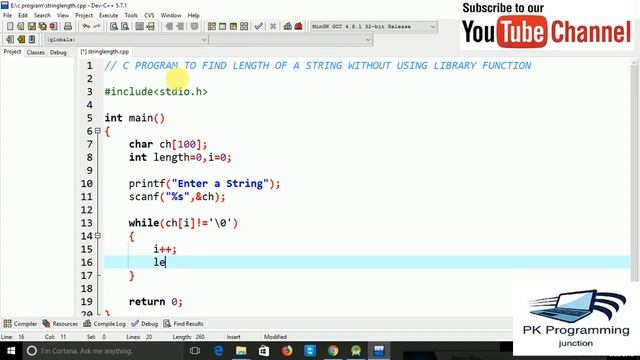Switch to the Project sidebar tab
This screenshot has height=360, width=640.
[12, 52]
